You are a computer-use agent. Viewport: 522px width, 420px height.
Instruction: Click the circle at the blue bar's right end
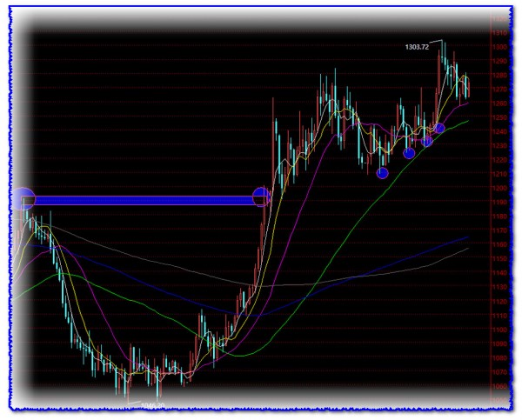click(x=261, y=197)
